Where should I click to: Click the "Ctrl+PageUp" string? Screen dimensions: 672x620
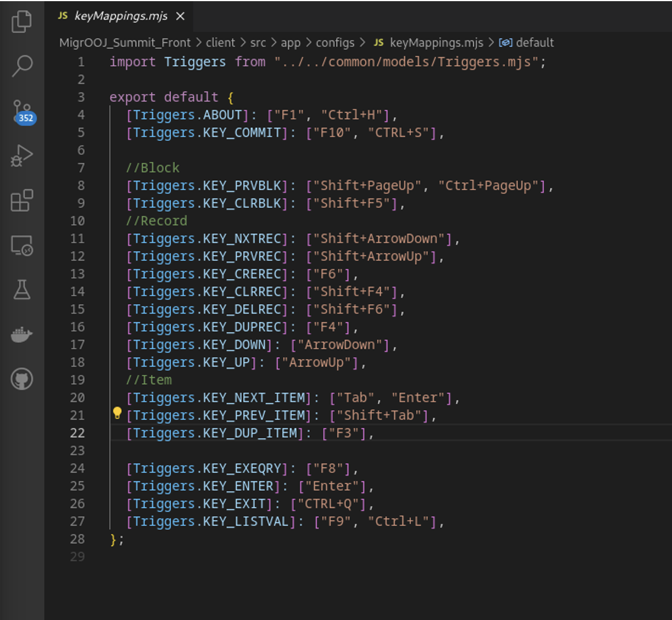488,186
